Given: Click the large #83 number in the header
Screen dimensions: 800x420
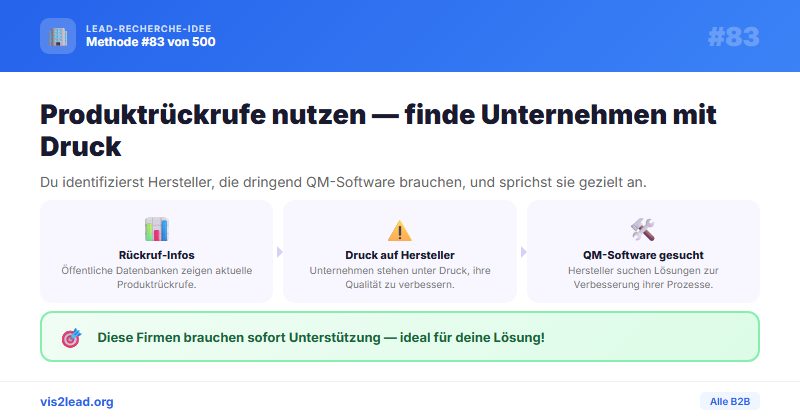Looking at the screenshot, I should tap(734, 37).
